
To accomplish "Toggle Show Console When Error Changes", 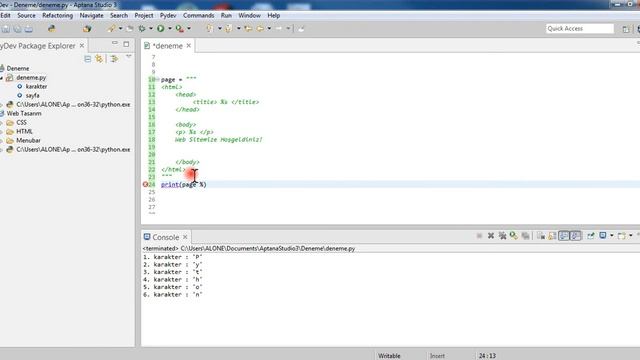I will pyautogui.click(x=575, y=236).
